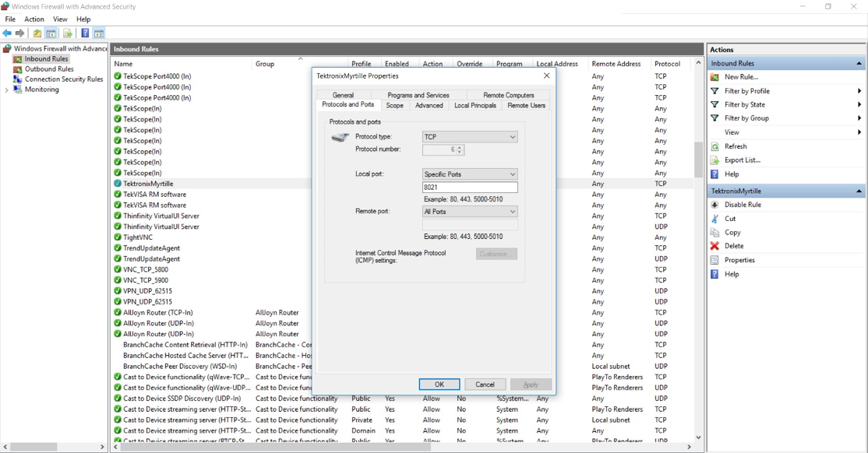
Task: Click the show Action Pane toolbar icon
Action: point(98,33)
